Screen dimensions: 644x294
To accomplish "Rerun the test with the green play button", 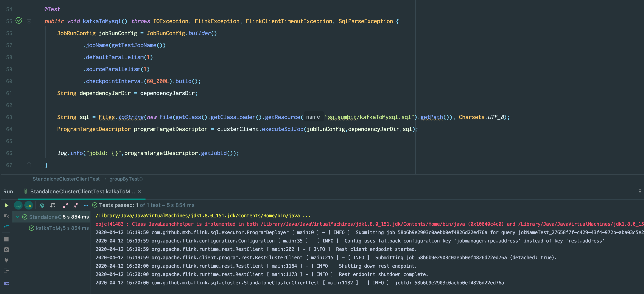I will (6, 205).
